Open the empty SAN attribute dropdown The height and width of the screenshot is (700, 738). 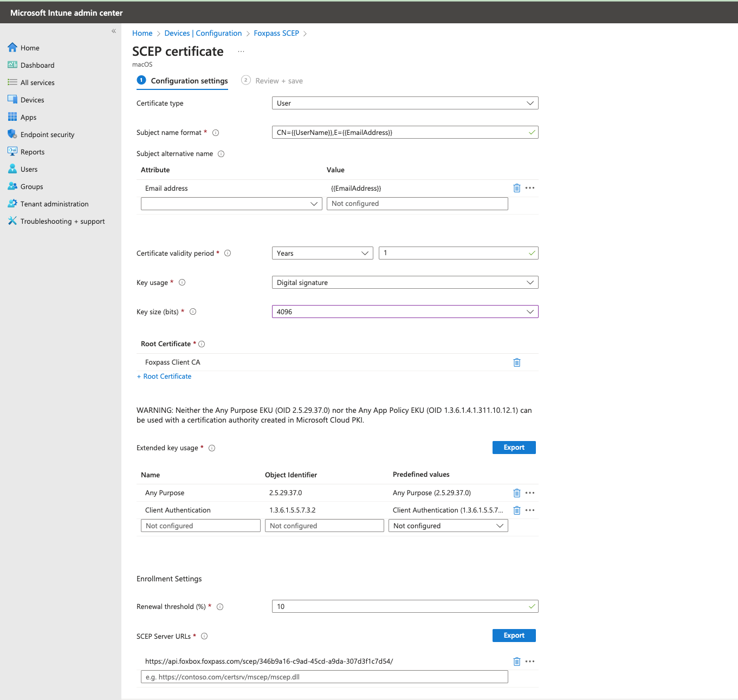pyautogui.click(x=231, y=204)
